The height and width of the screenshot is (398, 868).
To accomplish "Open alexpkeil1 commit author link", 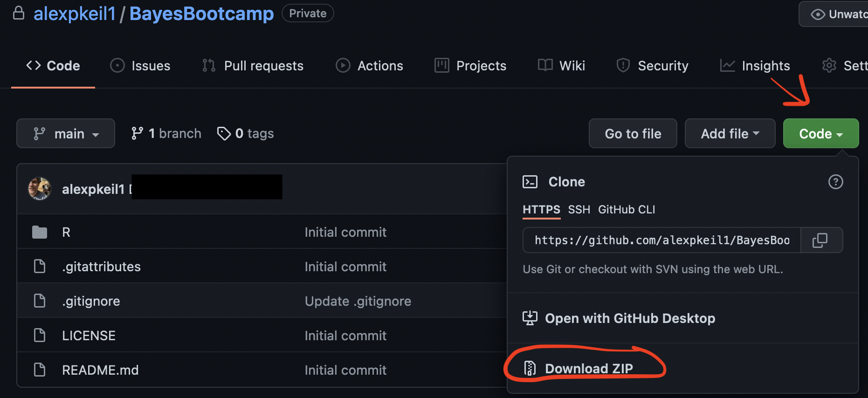I will pyautogui.click(x=93, y=189).
